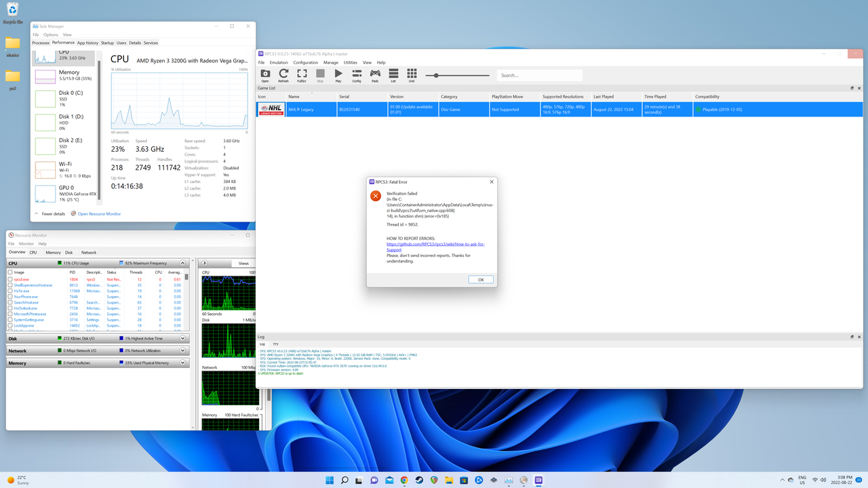Select GPU 0 in Task Manager sidebar
868x488 pixels.
65,194
